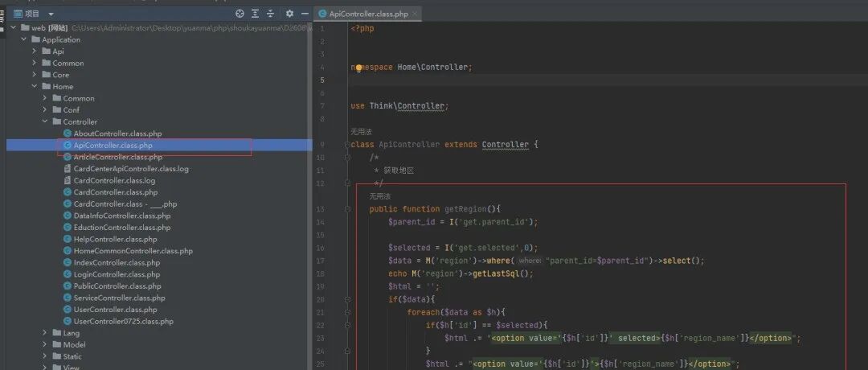Image resolution: width=868 pixels, height=370 pixels.
Task: Expand the Model folder
Action: click(45, 344)
